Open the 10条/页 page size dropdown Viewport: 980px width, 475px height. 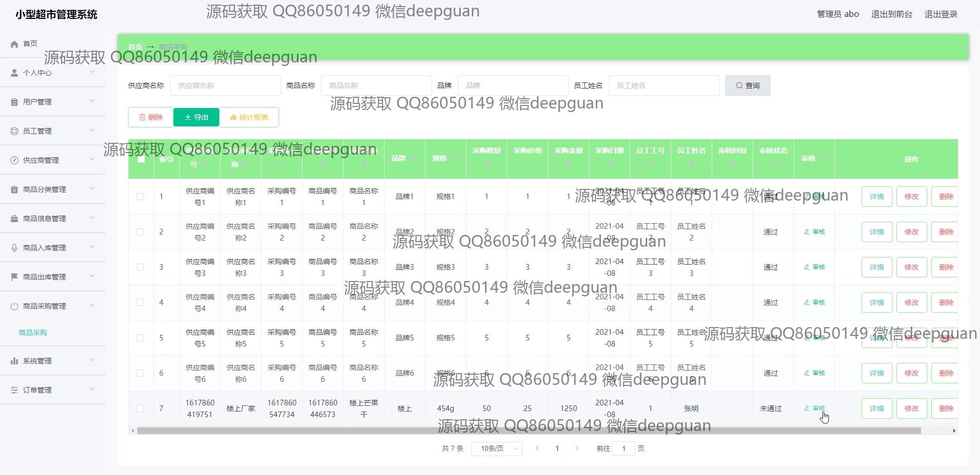pyautogui.click(x=496, y=449)
